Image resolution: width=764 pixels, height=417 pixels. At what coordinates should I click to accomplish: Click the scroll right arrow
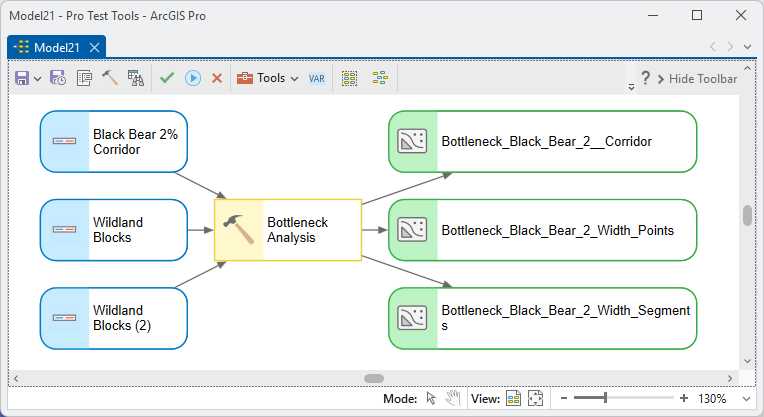coord(730,379)
